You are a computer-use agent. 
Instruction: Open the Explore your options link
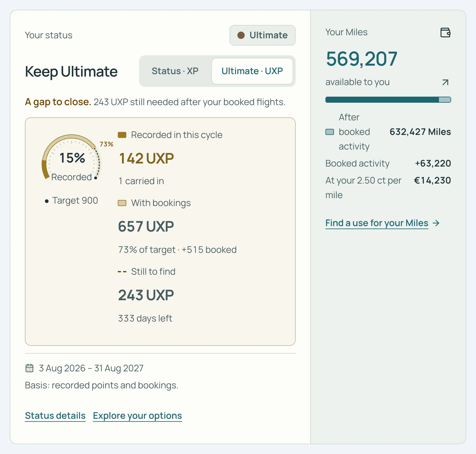pyautogui.click(x=138, y=415)
